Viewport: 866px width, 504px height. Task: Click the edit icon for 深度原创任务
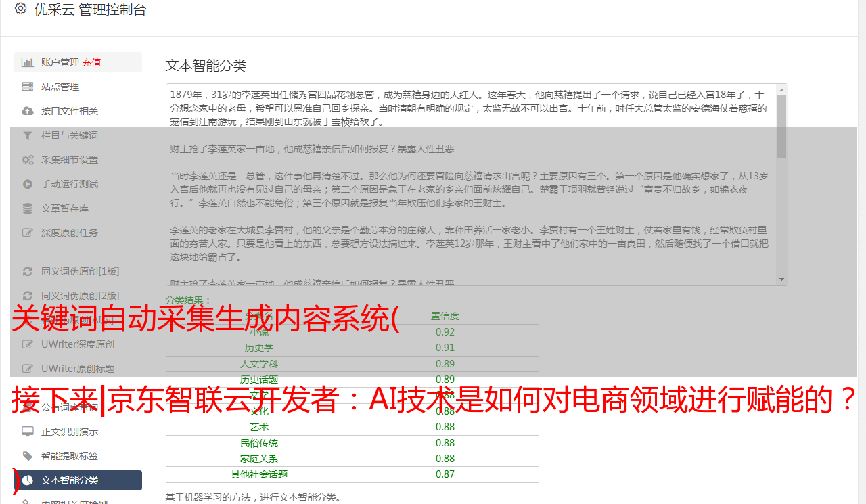point(28,233)
